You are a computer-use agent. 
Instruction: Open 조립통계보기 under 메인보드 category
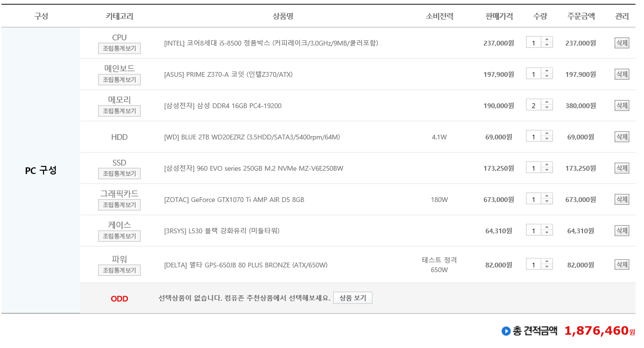point(119,80)
